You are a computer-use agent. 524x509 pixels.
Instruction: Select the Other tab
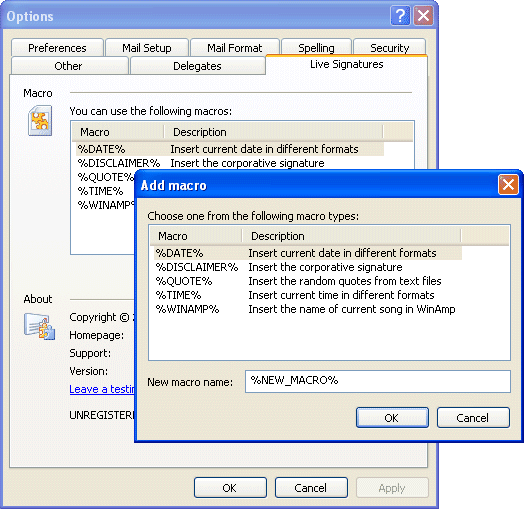pos(68,66)
